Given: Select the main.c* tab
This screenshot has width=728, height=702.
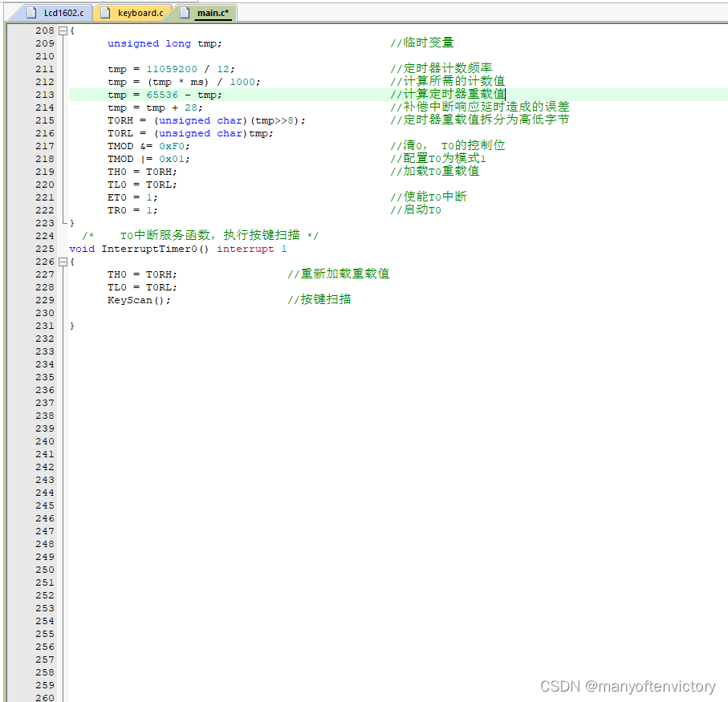Looking at the screenshot, I should [206, 13].
